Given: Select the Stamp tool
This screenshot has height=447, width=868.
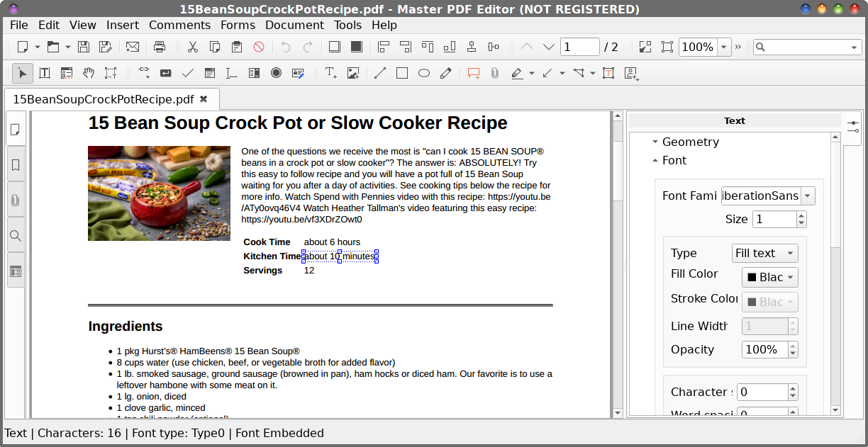Looking at the screenshot, I should (x=630, y=73).
